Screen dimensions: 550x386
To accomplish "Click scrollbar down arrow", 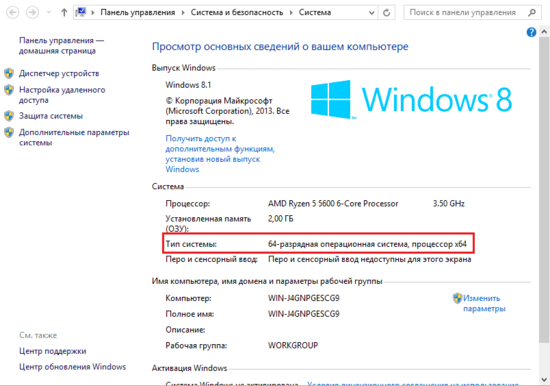I will tap(544, 379).
